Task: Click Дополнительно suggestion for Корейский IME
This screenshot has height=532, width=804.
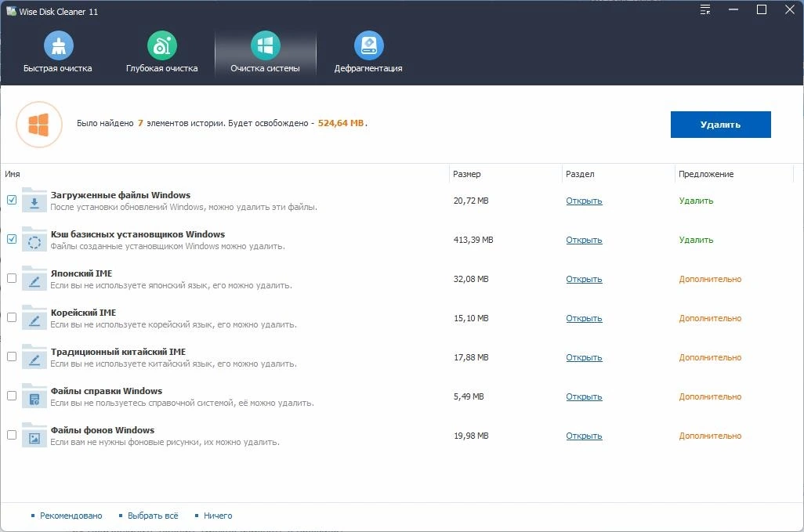Action: pyautogui.click(x=710, y=318)
